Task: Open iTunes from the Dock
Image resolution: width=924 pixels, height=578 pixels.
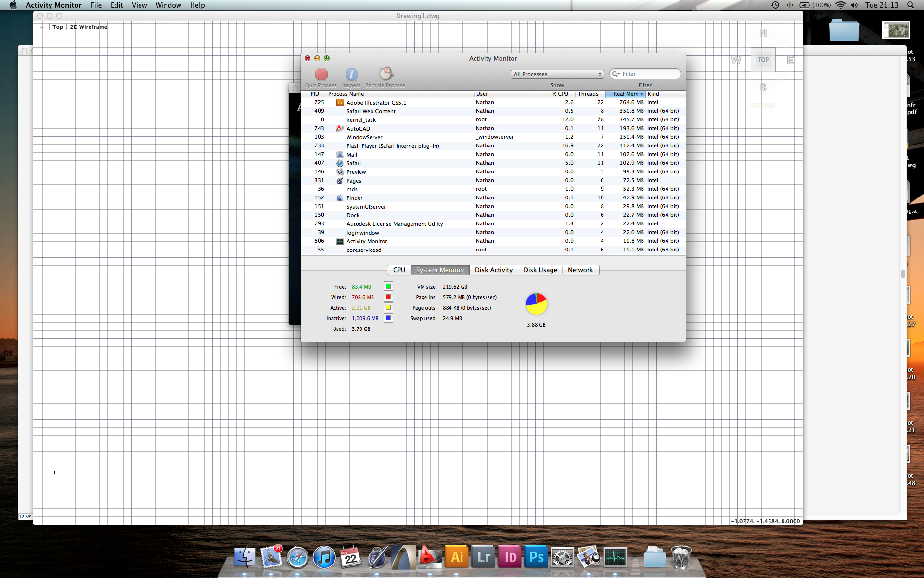Action: point(324,558)
